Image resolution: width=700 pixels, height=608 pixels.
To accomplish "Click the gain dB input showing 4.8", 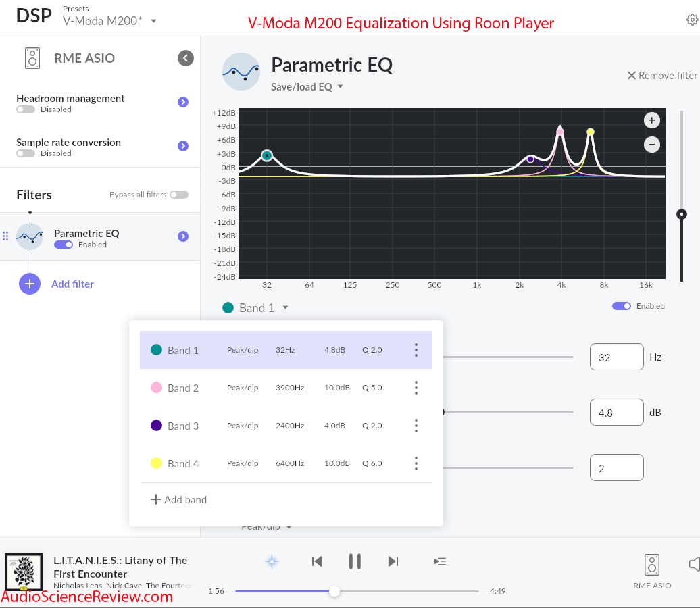I will pos(616,412).
